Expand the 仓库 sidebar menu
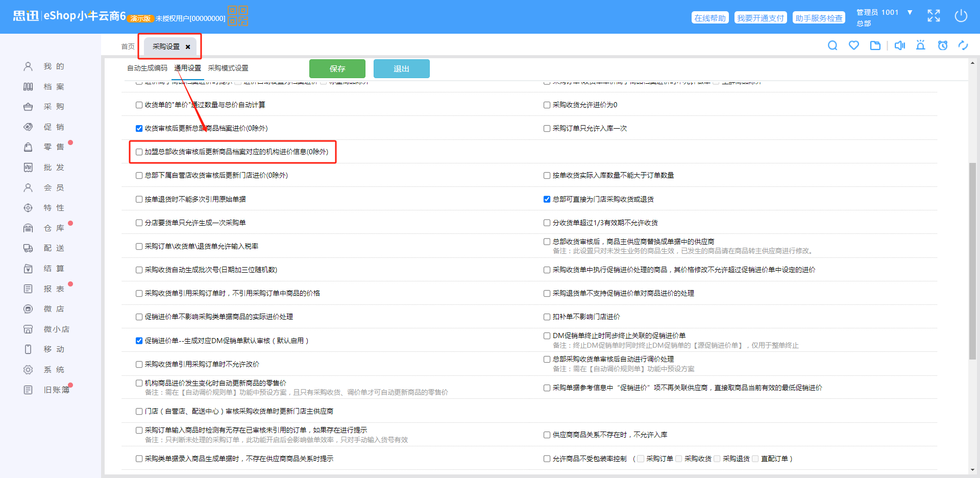This screenshot has width=980, height=478. pyautogui.click(x=53, y=228)
